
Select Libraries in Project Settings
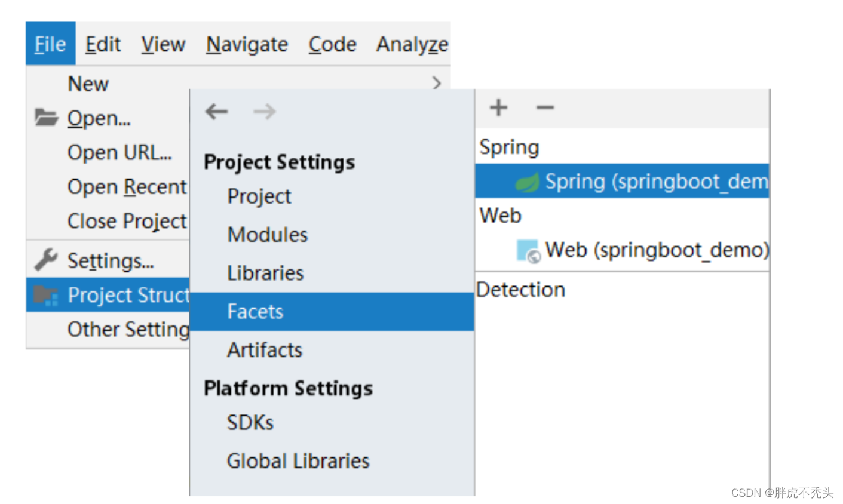(265, 273)
